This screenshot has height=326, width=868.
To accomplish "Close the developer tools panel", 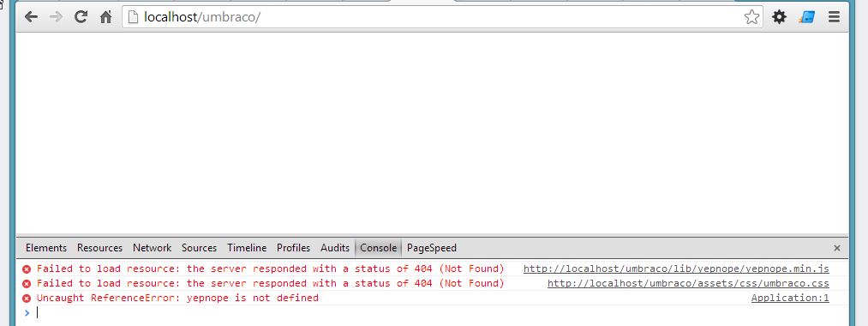I will pos(837,248).
